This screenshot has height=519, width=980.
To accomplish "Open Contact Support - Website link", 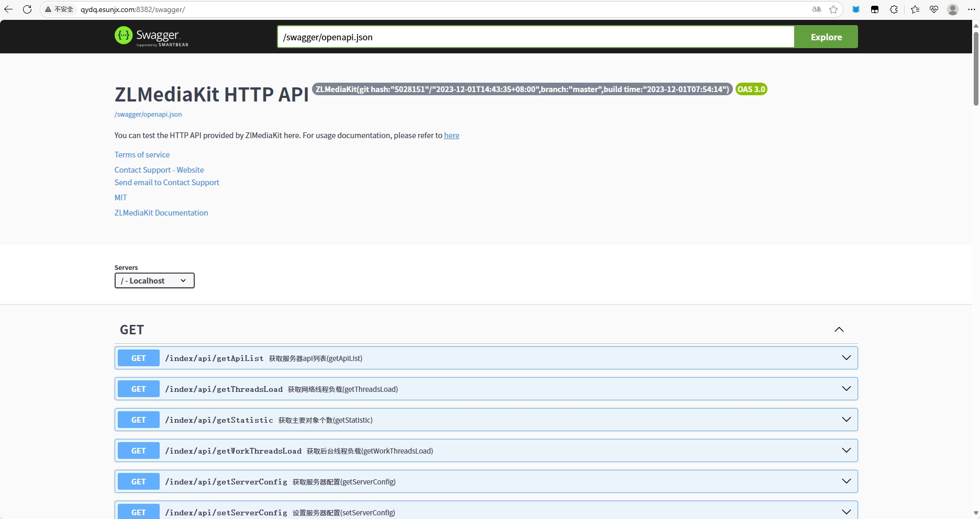I will [x=159, y=170].
